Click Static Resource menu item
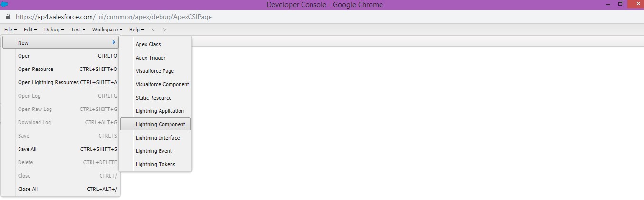 tap(153, 98)
